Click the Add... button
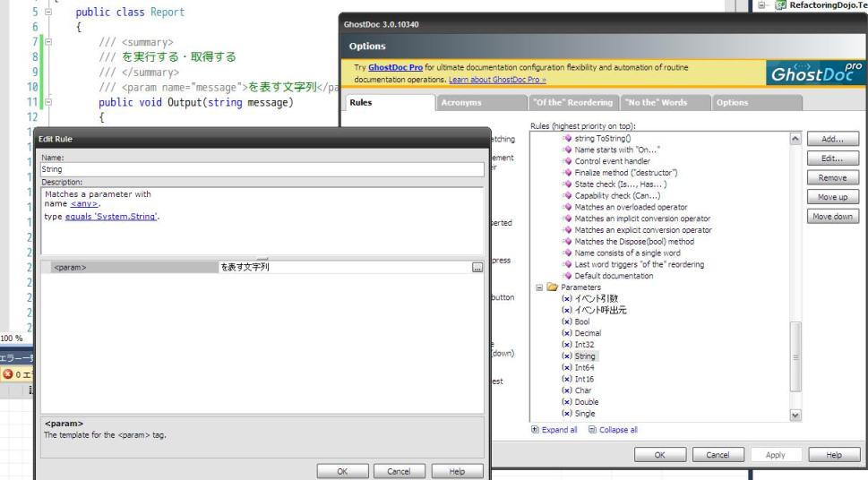The width and height of the screenshot is (868, 480). [832, 139]
